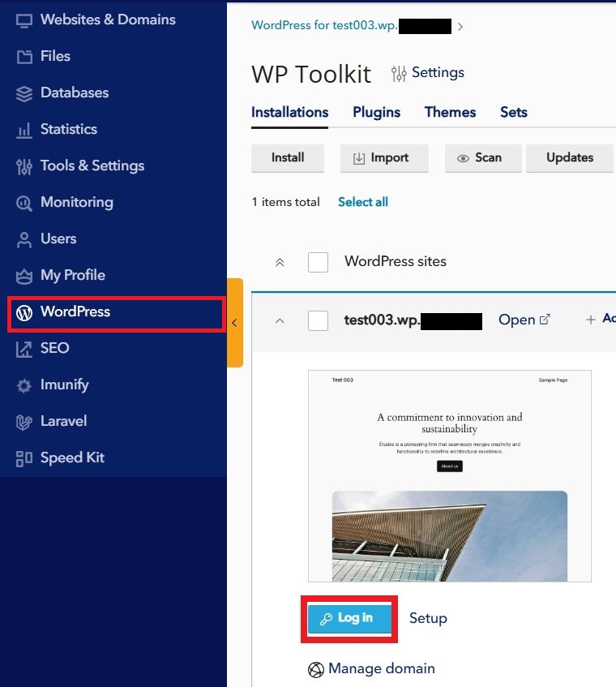Click the Laravel logo icon
Image resolution: width=616 pixels, height=687 pixels.
(x=24, y=422)
